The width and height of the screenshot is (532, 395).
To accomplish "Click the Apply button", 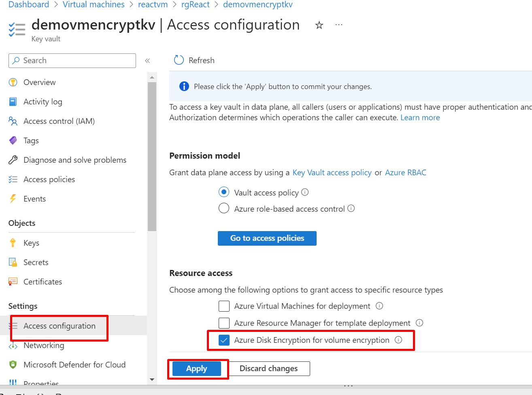I will tap(197, 369).
